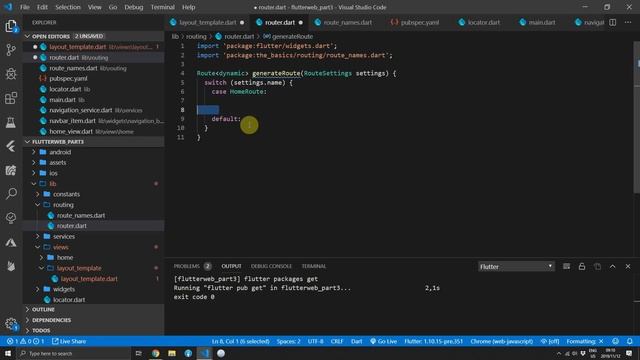Toggle the output scroll lock
The height and width of the screenshot is (360, 640).
pyautogui.click(x=582, y=267)
